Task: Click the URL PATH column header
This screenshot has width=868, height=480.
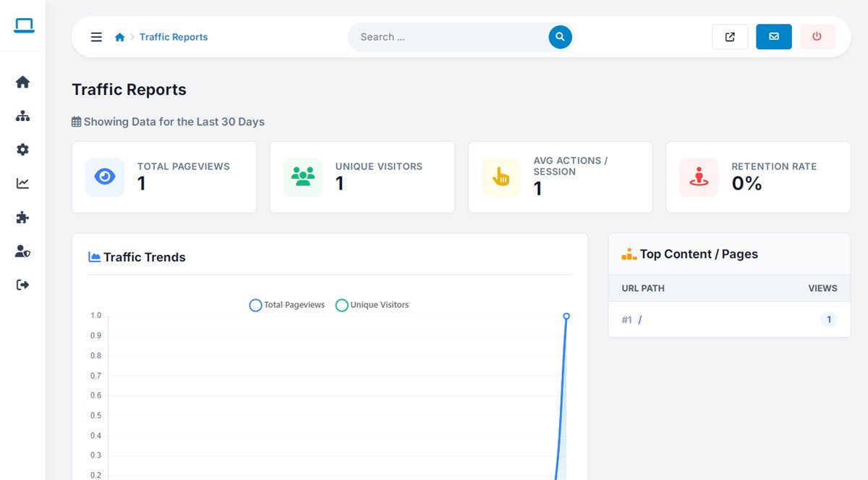Action: point(643,288)
